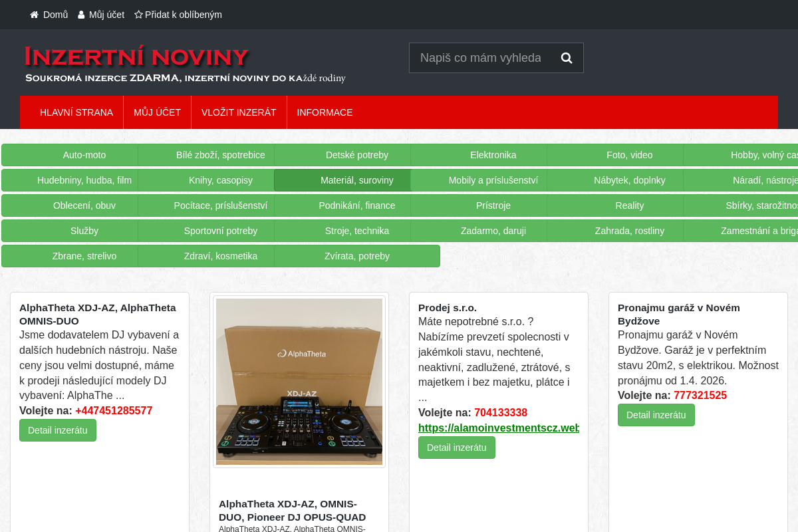Call the number +447451285577 link
The image size is (798, 532).
(113, 410)
